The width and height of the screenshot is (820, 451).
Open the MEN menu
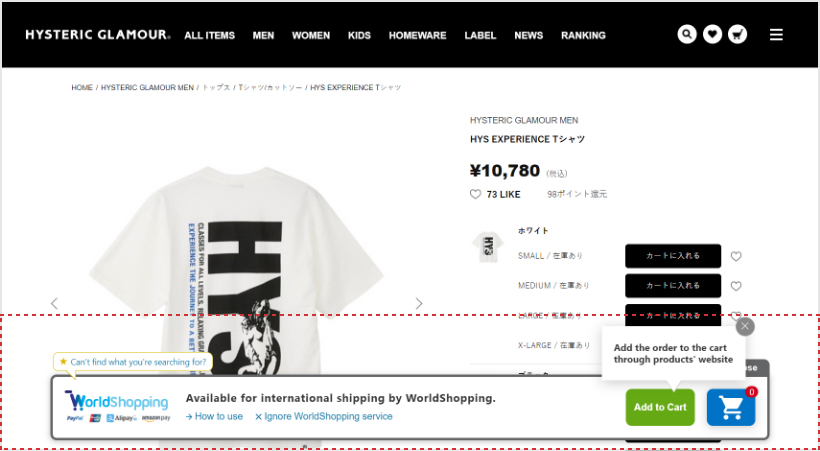pyautogui.click(x=263, y=36)
